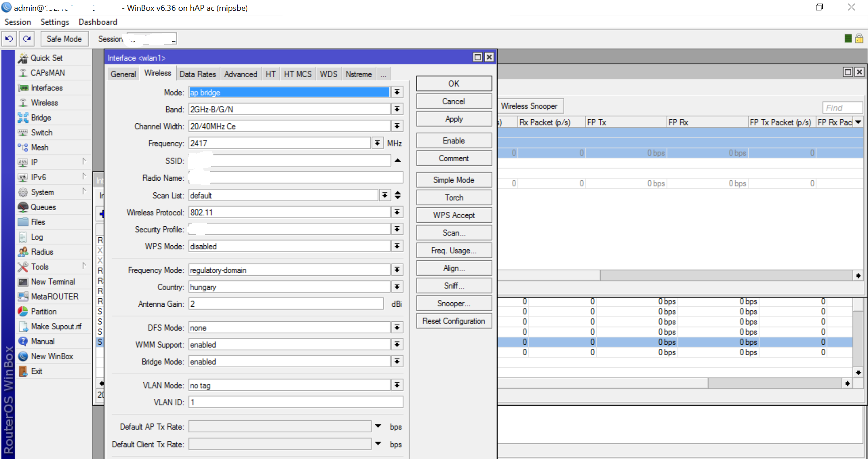Click the Reset Configuration button
The height and width of the screenshot is (459, 868).
click(x=454, y=321)
